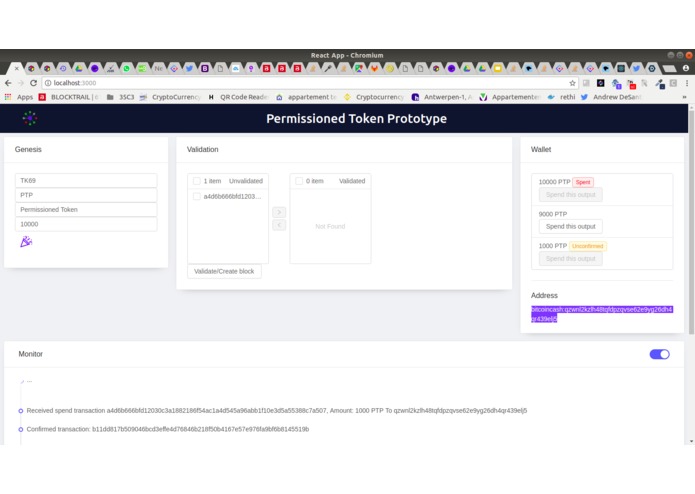This screenshot has width=695, height=494.
Task: Click disabled Spend button under 10000 PTP
Action: [x=570, y=194]
